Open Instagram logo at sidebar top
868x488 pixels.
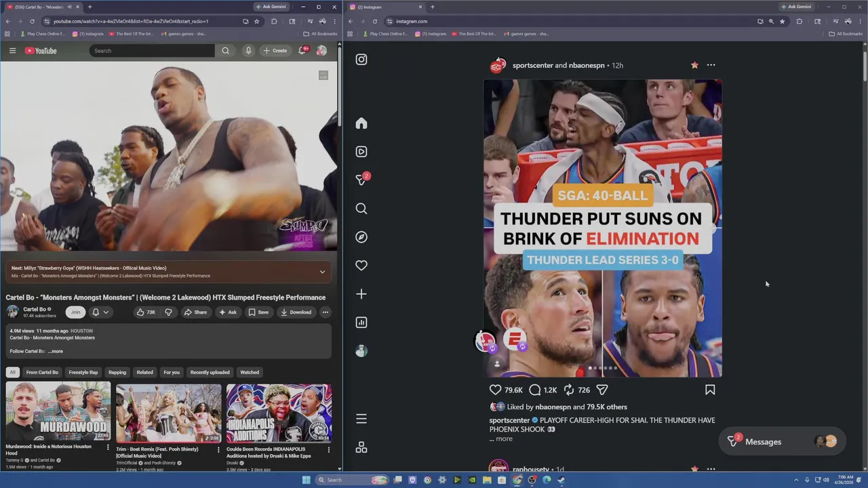point(361,60)
